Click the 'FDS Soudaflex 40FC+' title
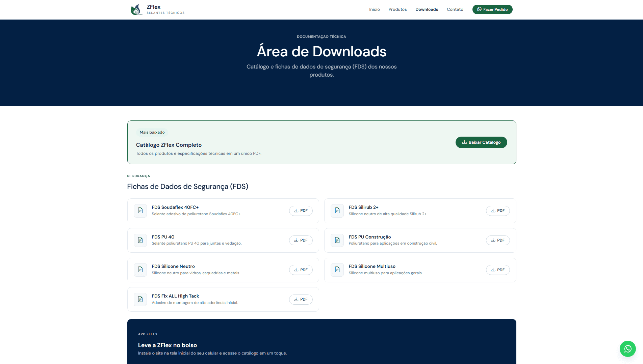 point(175,207)
